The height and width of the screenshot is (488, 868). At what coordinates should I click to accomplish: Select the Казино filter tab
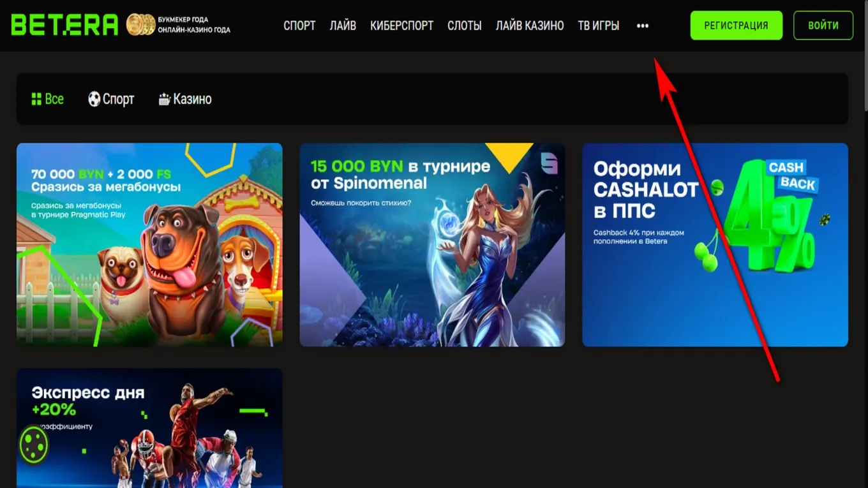[185, 99]
